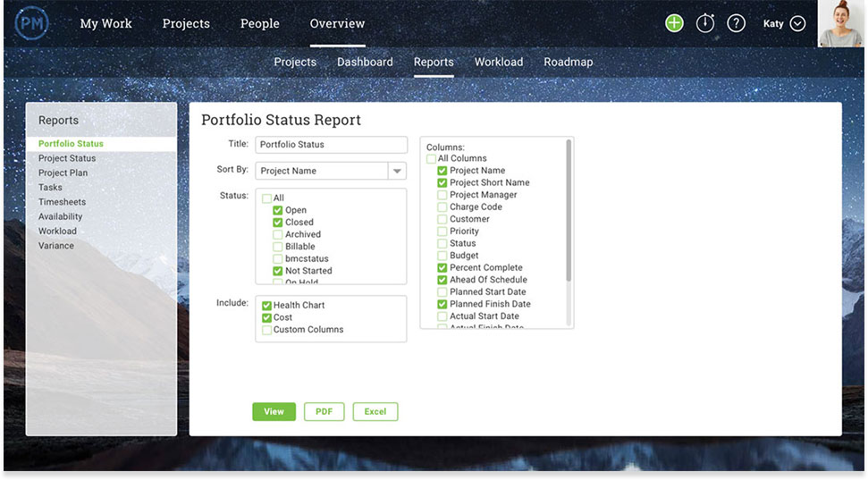Uncheck the Planned Finish Date column
The height and width of the screenshot is (480, 868).
[x=442, y=305]
